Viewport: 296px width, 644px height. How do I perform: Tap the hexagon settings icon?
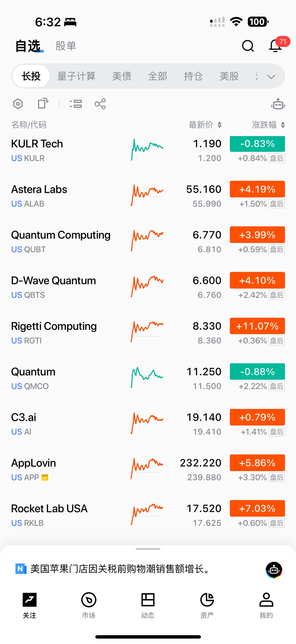tap(18, 104)
